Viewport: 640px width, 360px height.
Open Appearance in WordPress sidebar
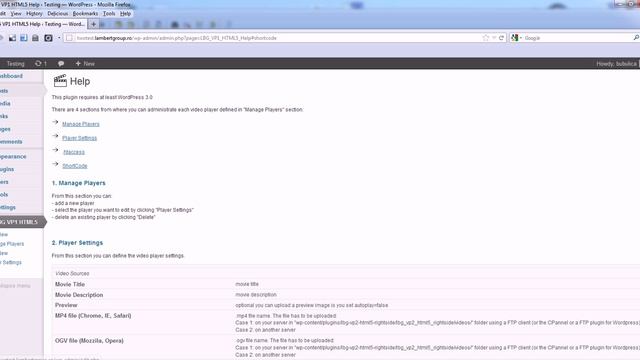point(13,156)
